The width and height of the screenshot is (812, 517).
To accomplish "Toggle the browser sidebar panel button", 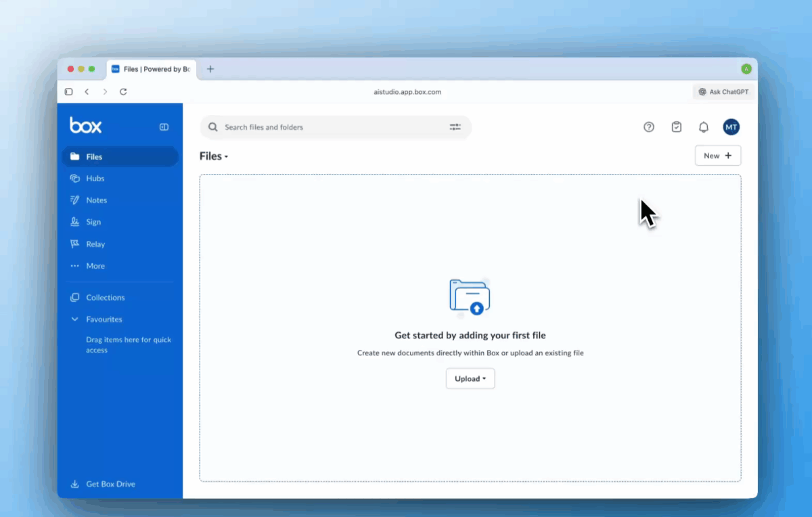I will click(x=68, y=92).
